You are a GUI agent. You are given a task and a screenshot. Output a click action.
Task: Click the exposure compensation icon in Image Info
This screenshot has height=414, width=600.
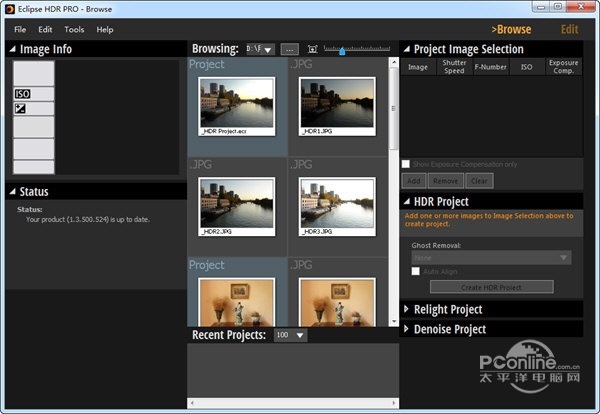pos(20,108)
